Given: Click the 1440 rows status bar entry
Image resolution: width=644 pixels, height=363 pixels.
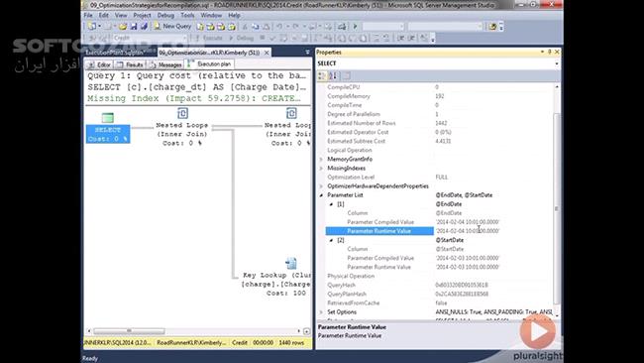Looking at the screenshot, I should pyautogui.click(x=291, y=342).
